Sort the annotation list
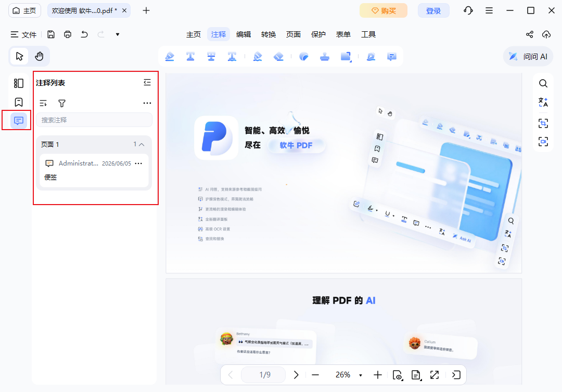562x392 pixels. click(43, 103)
